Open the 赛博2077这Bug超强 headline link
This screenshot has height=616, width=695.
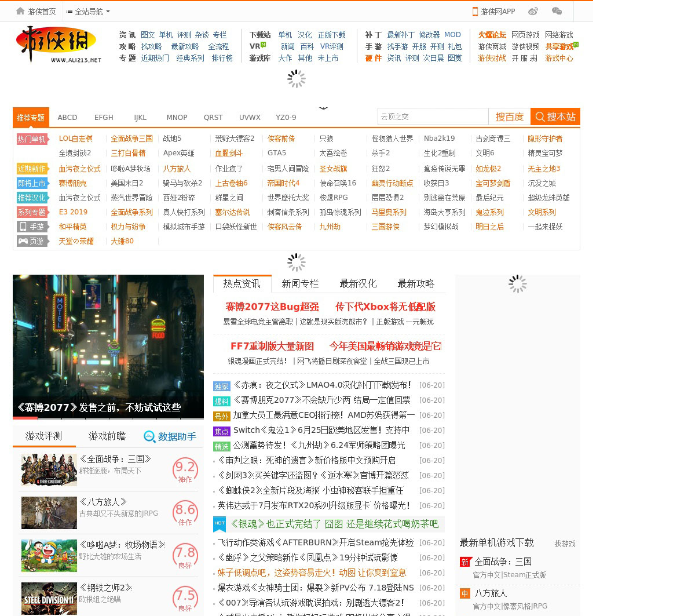pyautogui.click(x=272, y=307)
